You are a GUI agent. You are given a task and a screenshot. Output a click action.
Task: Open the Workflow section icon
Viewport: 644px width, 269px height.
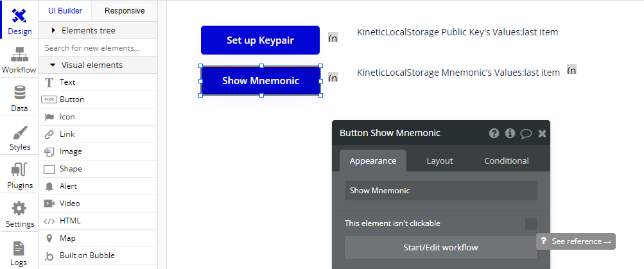pyautogui.click(x=19, y=54)
